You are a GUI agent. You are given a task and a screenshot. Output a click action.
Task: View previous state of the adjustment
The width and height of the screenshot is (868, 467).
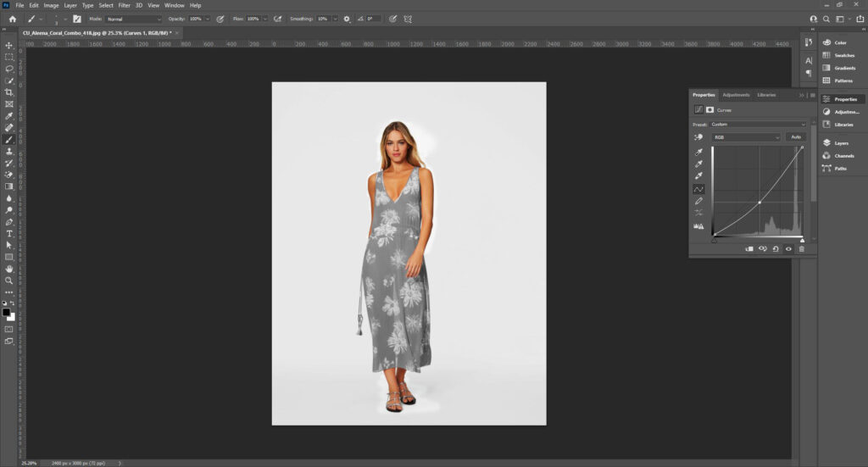click(762, 249)
